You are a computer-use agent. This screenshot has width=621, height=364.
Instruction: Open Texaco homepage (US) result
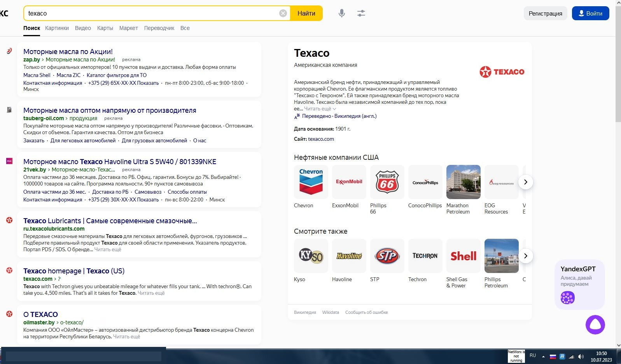click(74, 271)
